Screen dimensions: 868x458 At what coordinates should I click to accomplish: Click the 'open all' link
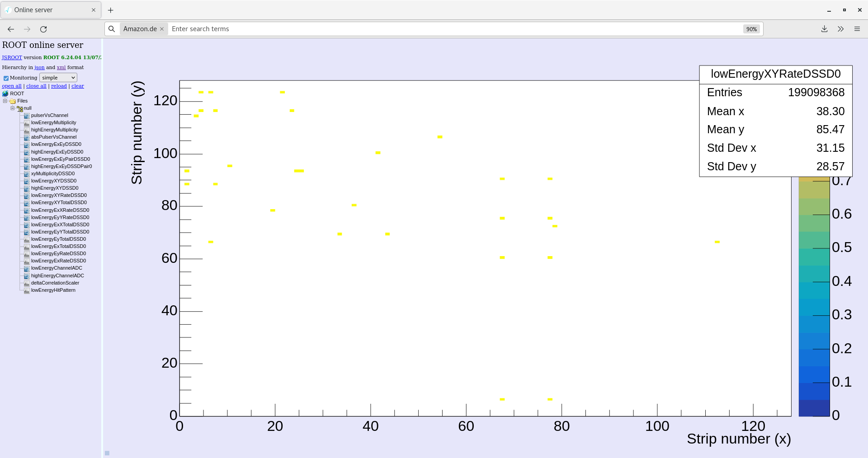(12, 86)
